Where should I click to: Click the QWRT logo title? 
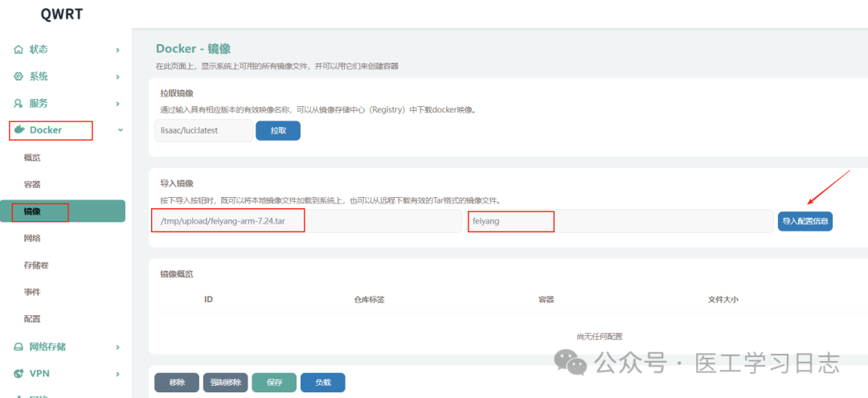62,14
